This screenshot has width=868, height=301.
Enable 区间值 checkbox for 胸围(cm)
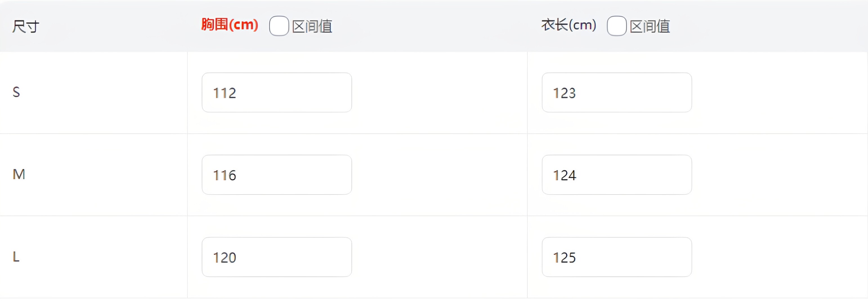(x=279, y=26)
